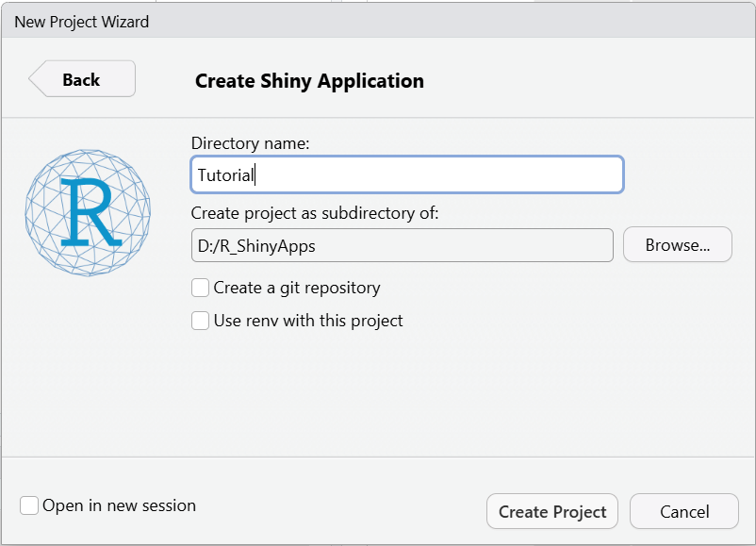Click the D:/R_ShinyApps parent directory field
This screenshot has height=546, width=756.
(402, 245)
